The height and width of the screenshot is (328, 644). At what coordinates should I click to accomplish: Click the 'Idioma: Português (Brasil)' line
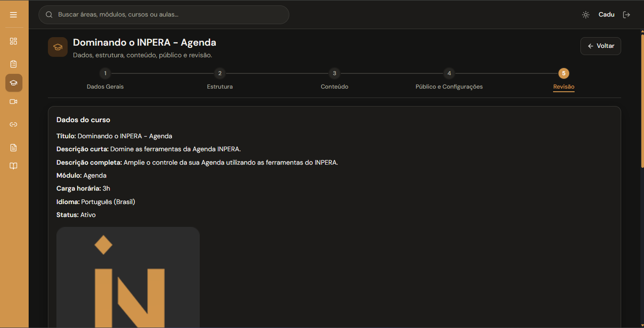(x=96, y=202)
